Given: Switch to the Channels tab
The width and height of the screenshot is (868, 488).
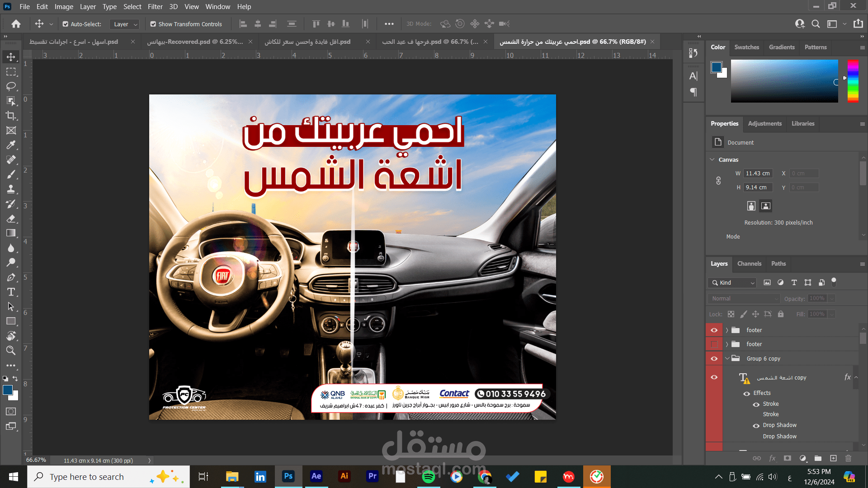Looking at the screenshot, I should pyautogui.click(x=749, y=264).
